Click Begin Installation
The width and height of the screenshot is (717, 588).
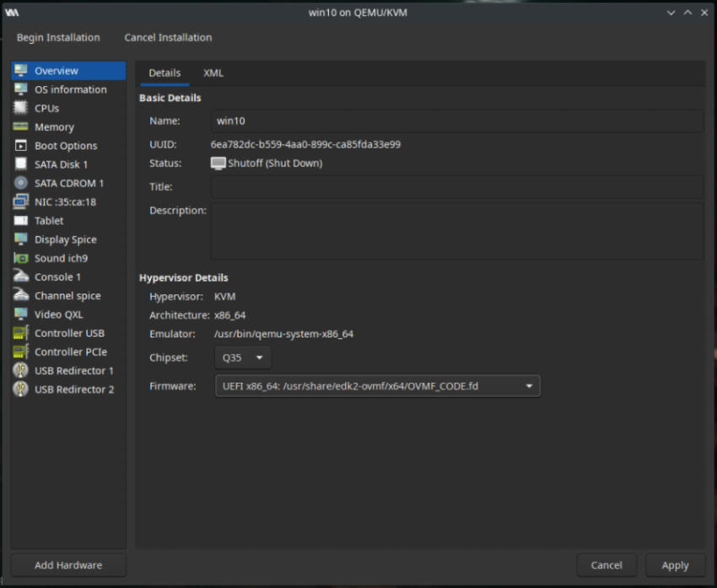coord(58,37)
